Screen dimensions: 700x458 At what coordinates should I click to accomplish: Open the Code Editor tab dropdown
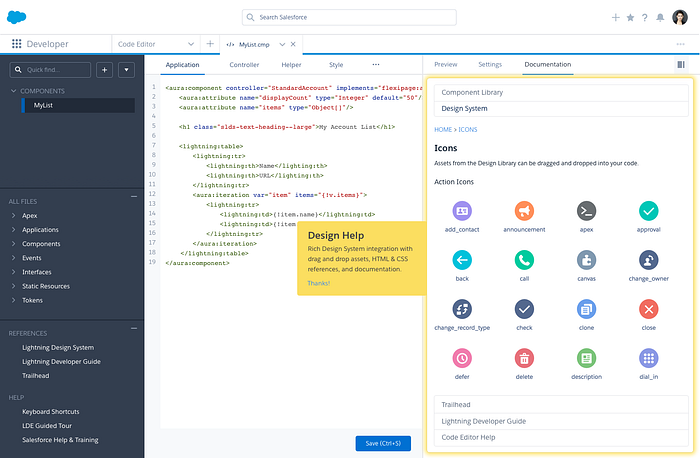(x=192, y=44)
